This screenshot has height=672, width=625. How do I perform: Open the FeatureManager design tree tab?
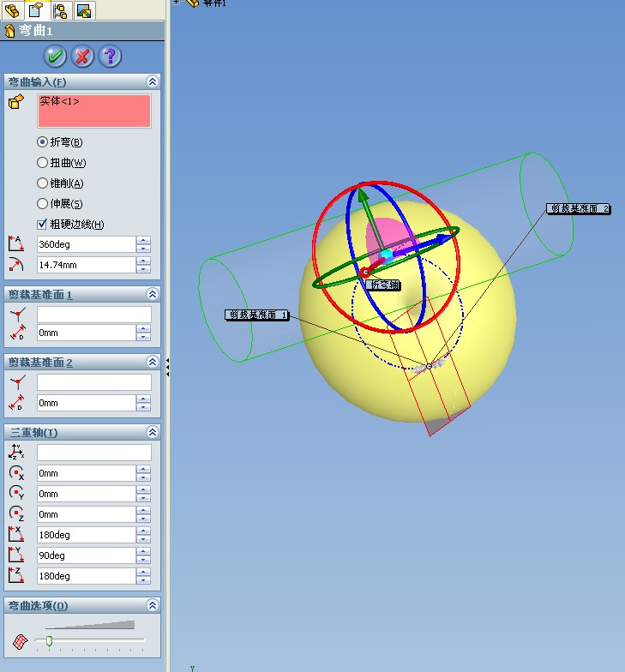pos(12,10)
